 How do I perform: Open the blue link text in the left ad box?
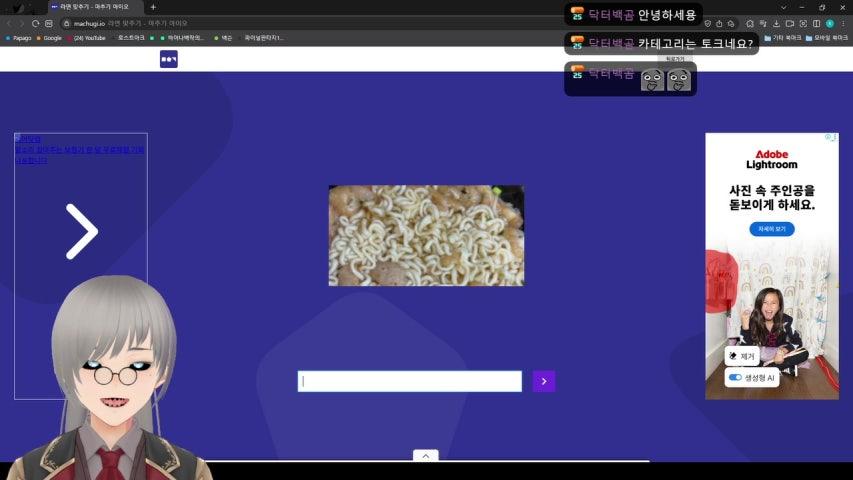pyautogui.click(x=79, y=150)
